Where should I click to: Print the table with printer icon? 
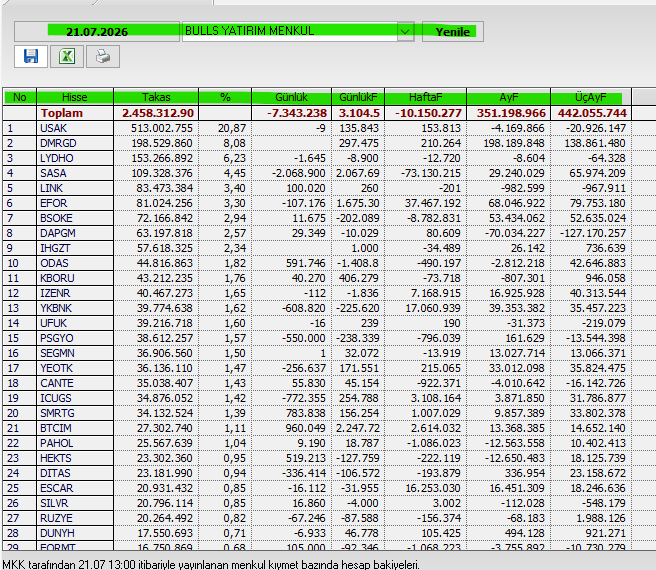[x=103, y=56]
